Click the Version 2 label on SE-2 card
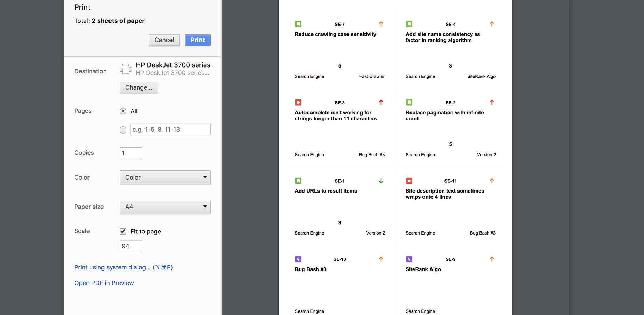Screen dimensions: 644x315 486,155
